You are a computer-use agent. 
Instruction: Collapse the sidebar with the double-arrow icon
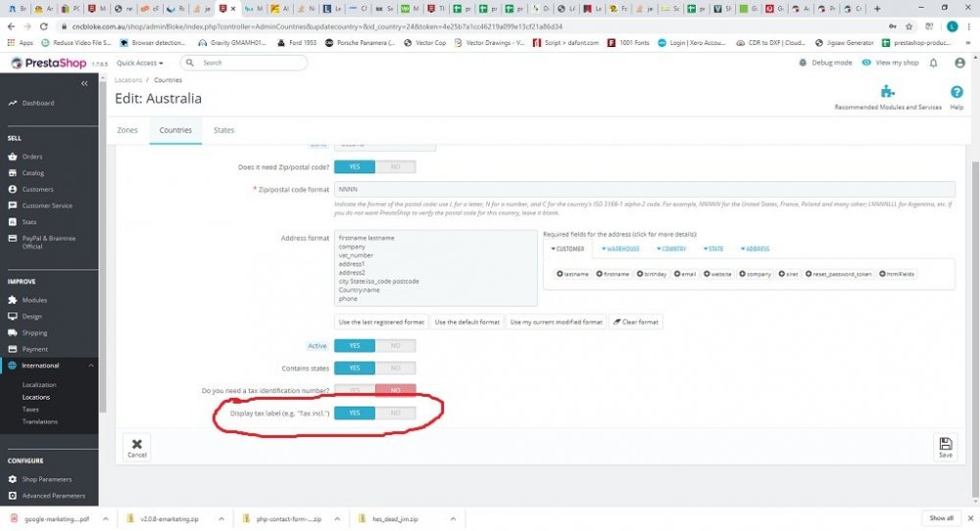coord(84,83)
